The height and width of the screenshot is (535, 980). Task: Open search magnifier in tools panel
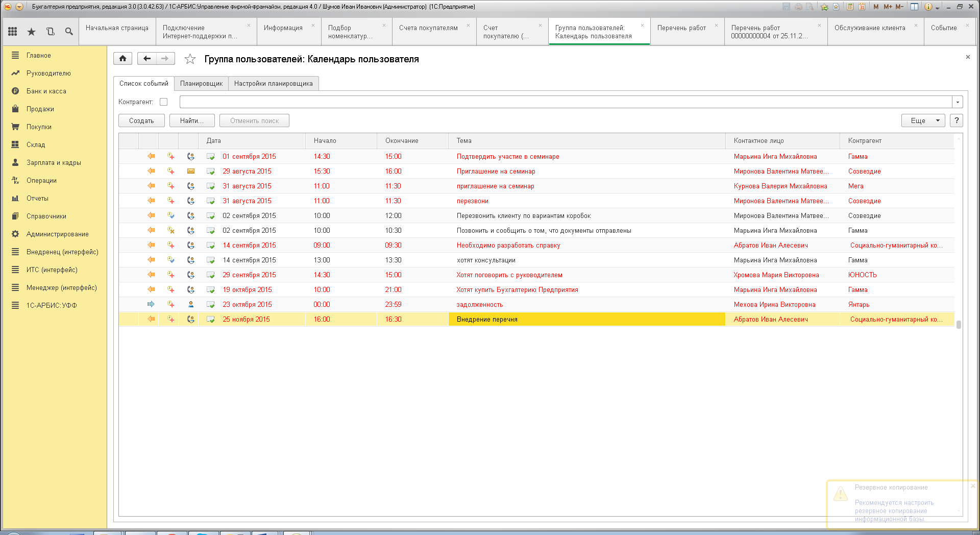[69, 32]
